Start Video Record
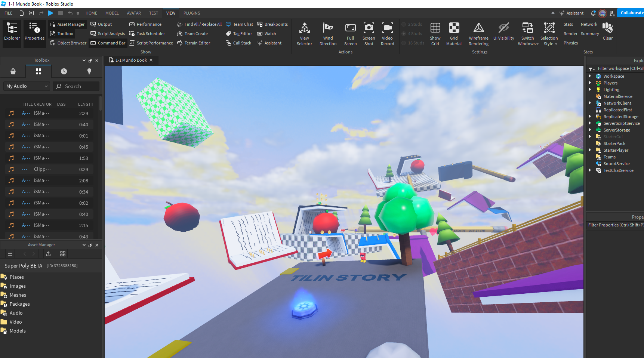 click(x=387, y=34)
